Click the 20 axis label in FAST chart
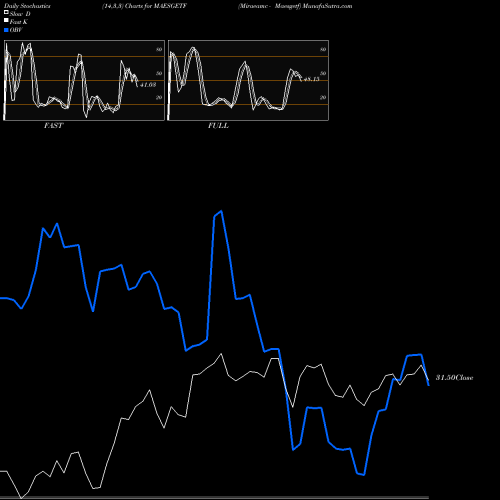Screen dimensions: 500x500 pos(159,97)
